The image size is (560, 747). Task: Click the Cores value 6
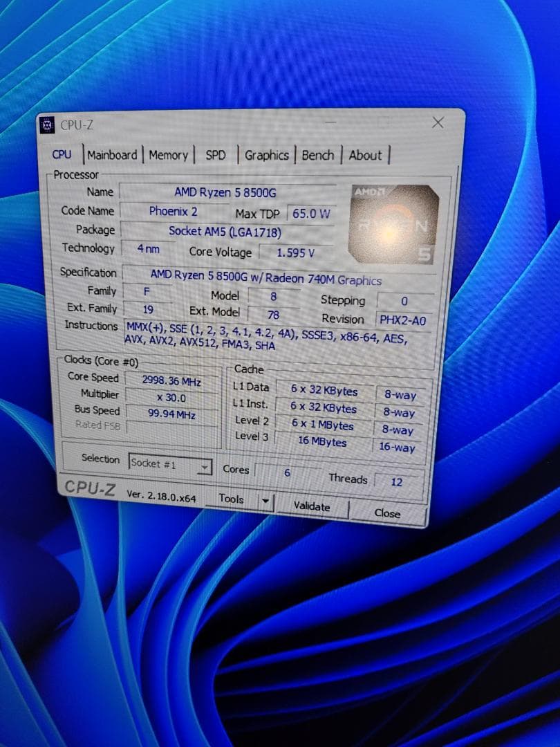pos(287,472)
